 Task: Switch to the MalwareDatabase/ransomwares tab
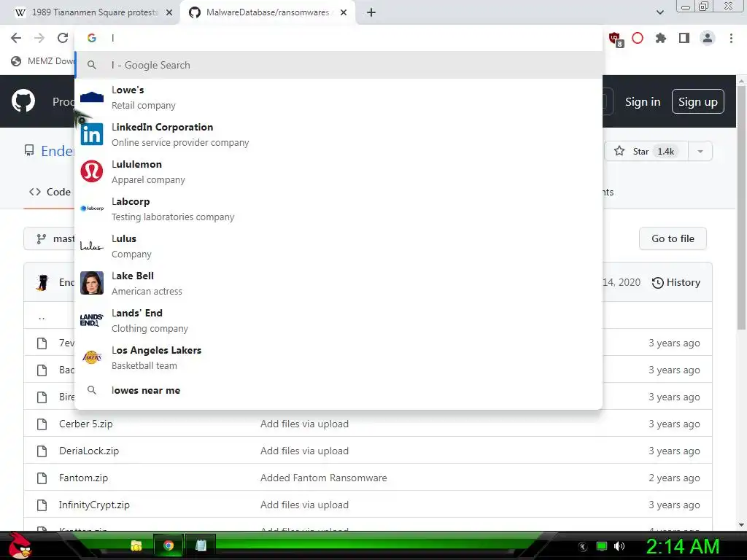[x=267, y=12]
